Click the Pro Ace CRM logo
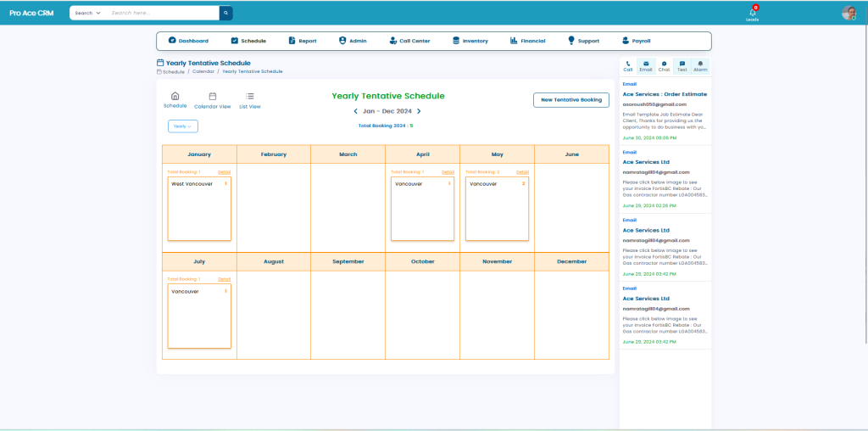The height and width of the screenshot is (431, 868). pos(31,13)
